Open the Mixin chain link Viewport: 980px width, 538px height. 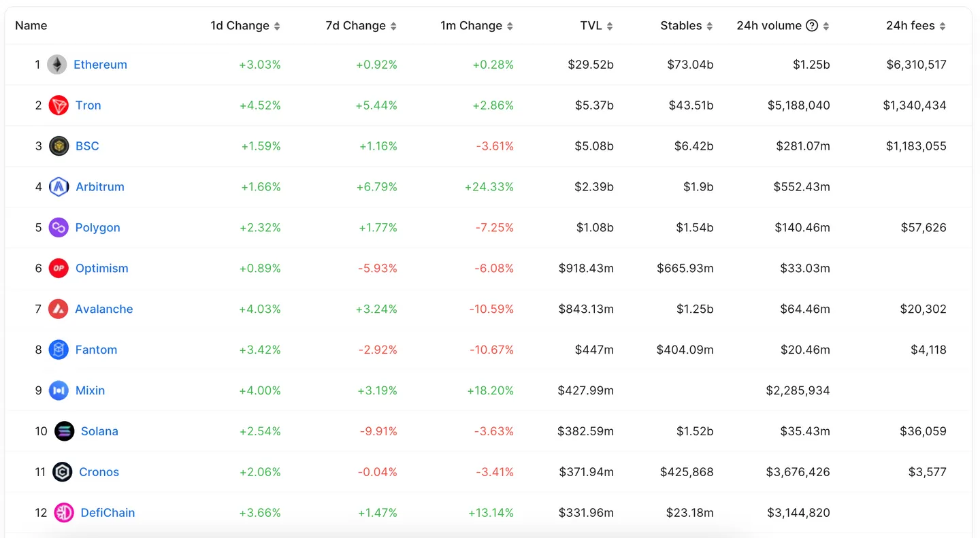click(90, 390)
